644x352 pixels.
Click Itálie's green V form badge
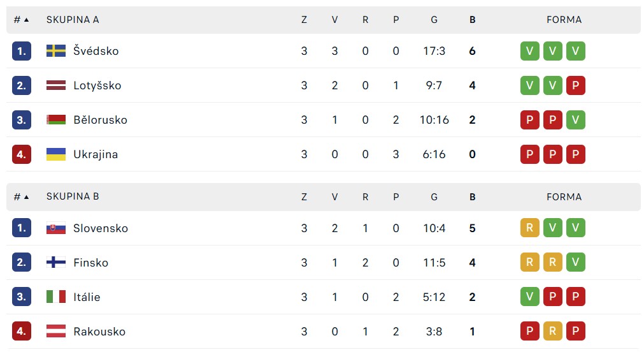(530, 297)
